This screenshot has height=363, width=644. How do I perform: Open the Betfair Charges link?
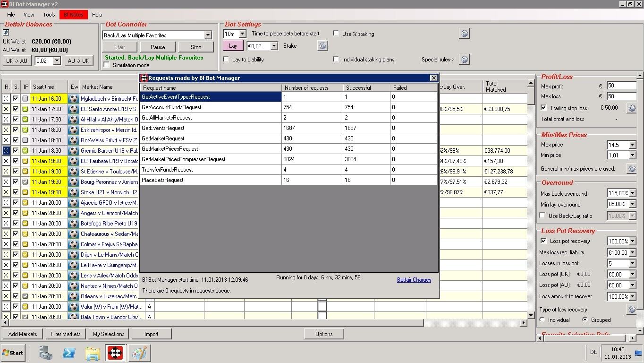[414, 280]
